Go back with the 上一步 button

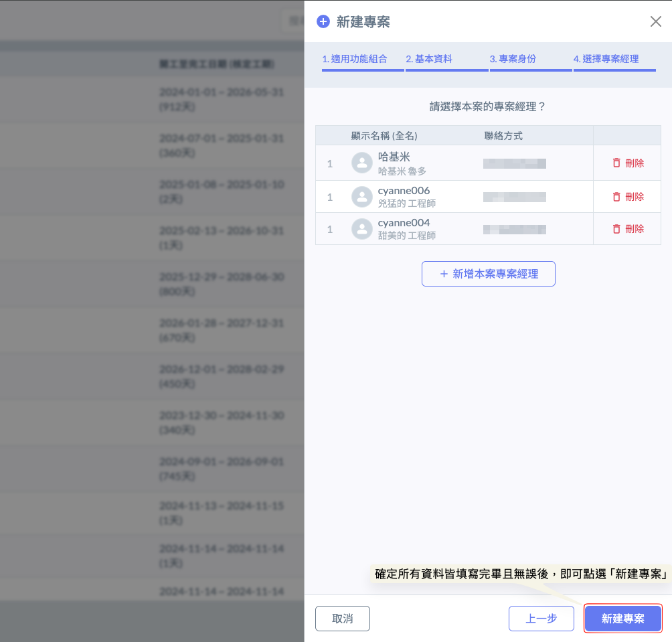point(541,619)
